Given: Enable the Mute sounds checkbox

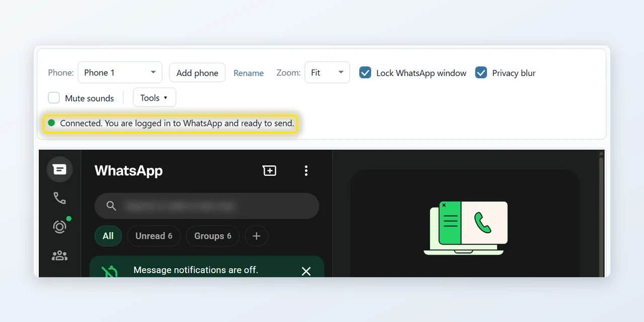Looking at the screenshot, I should tap(54, 98).
